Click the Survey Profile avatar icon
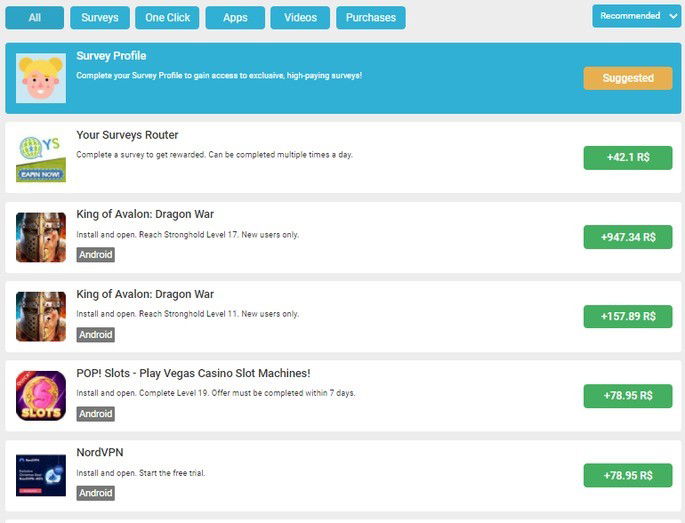This screenshot has height=523, width=685. pos(41,78)
